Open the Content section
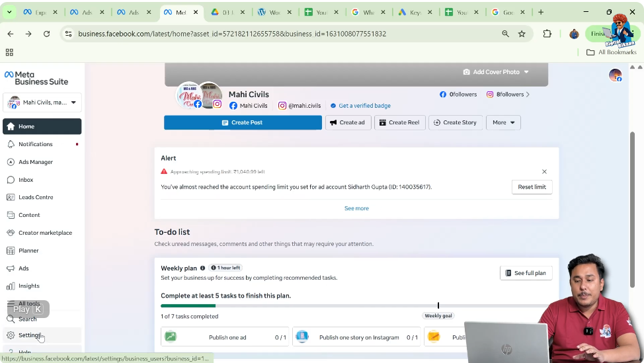 click(x=42, y=215)
